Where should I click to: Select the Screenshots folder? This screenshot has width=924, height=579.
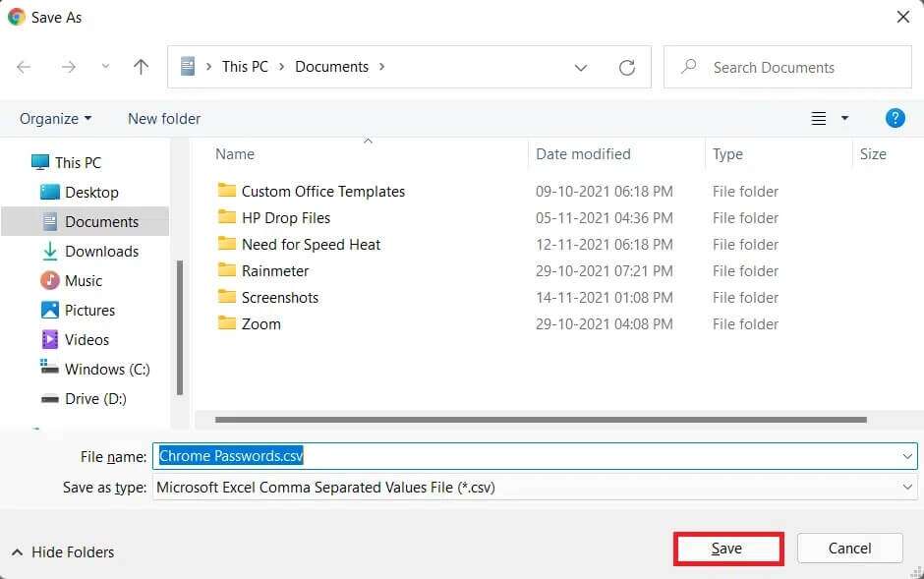(280, 298)
